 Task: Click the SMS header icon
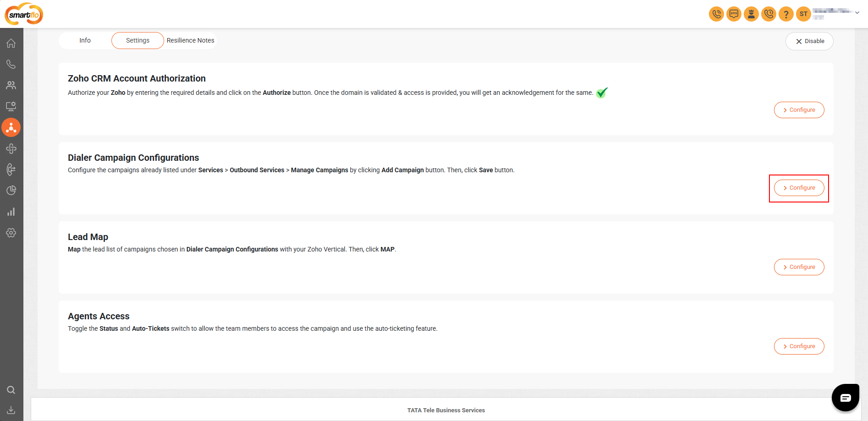[x=734, y=14]
